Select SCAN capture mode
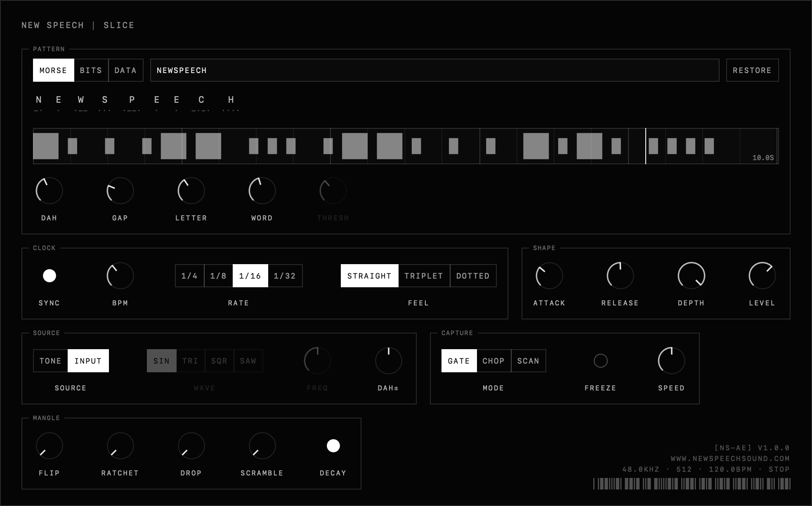This screenshot has width=812, height=506. (529, 361)
